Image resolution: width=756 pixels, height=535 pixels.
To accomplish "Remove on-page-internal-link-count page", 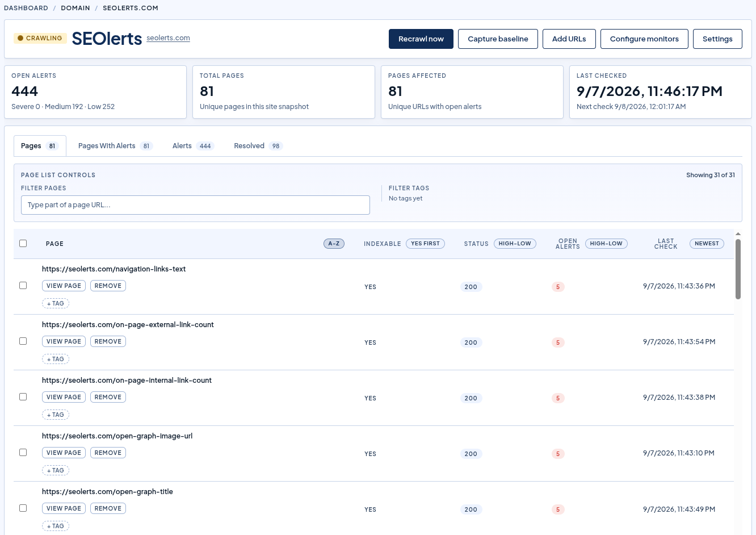I will coord(108,397).
